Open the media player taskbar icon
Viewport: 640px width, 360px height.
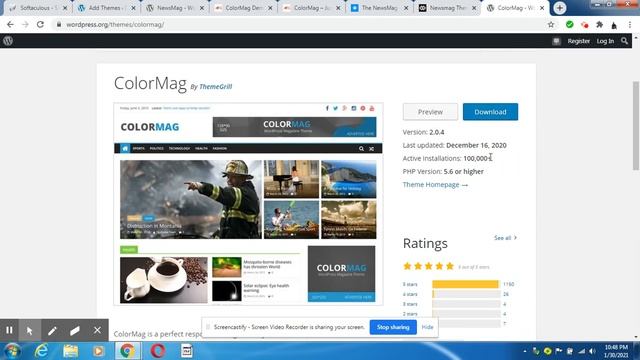(98, 351)
